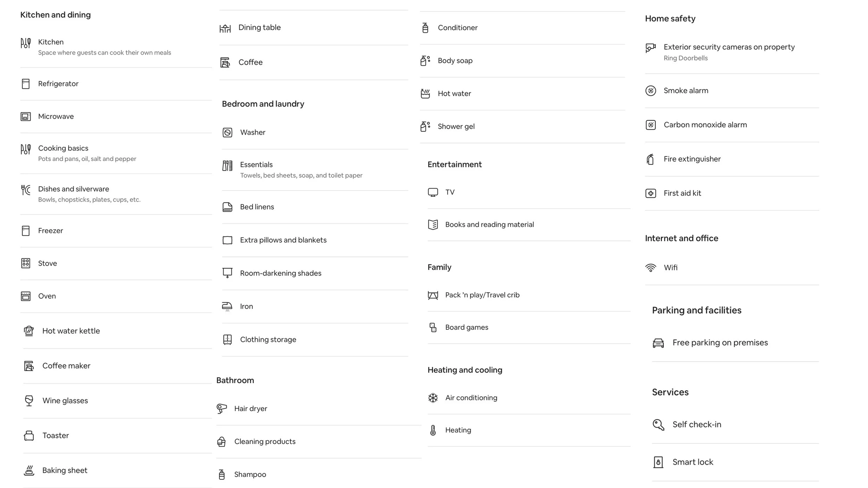Click the Smart lock icon

pos(658,462)
